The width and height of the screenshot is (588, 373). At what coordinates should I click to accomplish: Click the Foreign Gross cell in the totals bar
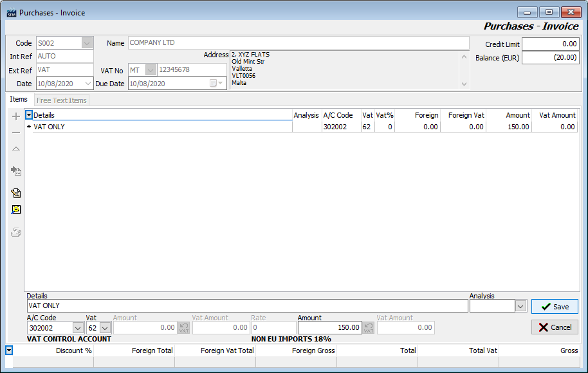tap(296, 362)
